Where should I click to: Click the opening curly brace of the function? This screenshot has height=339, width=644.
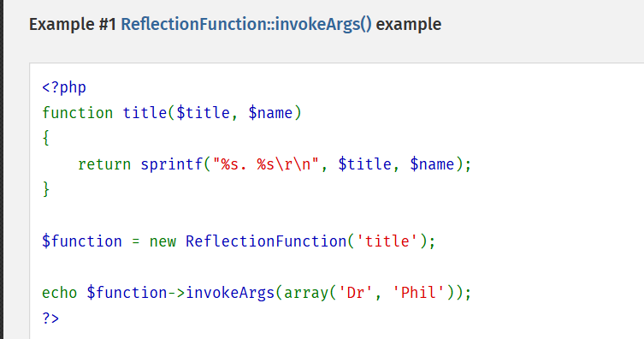point(46,138)
